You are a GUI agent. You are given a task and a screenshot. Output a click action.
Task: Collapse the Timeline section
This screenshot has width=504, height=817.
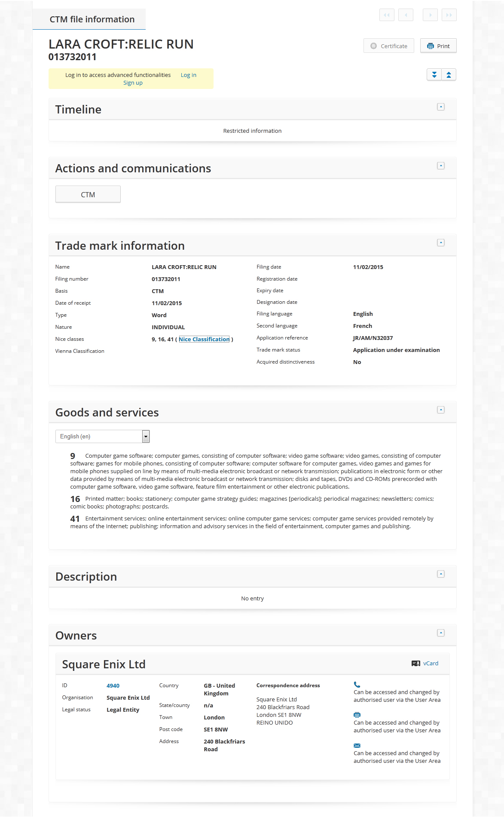440,107
